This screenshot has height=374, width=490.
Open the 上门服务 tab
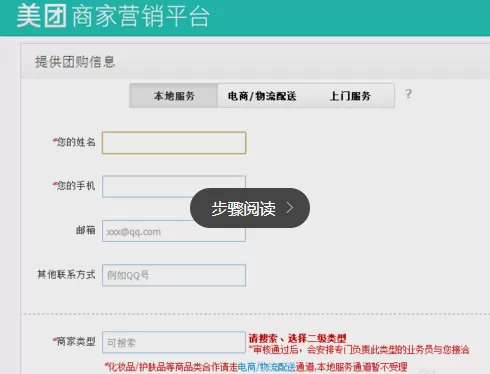(x=350, y=96)
